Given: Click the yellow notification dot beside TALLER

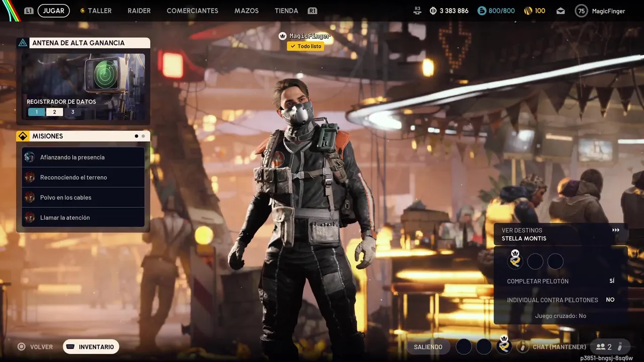Looking at the screenshot, I should point(83,11).
